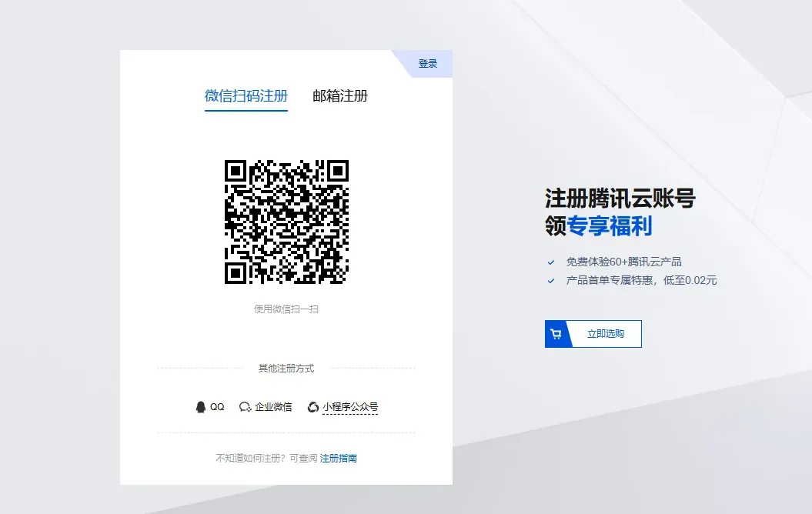Click the 使用微信扫一扫 hint text
812x514 pixels.
[x=286, y=309]
